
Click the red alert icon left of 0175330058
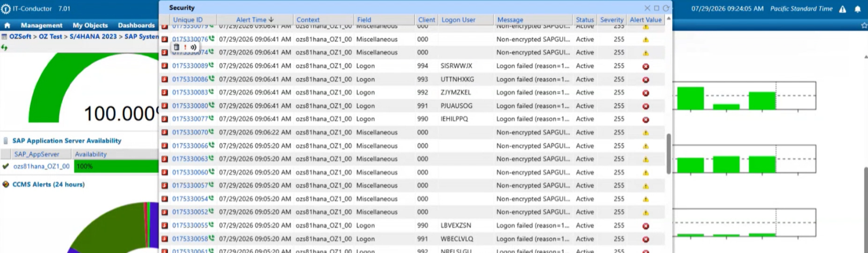tap(164, 238)
